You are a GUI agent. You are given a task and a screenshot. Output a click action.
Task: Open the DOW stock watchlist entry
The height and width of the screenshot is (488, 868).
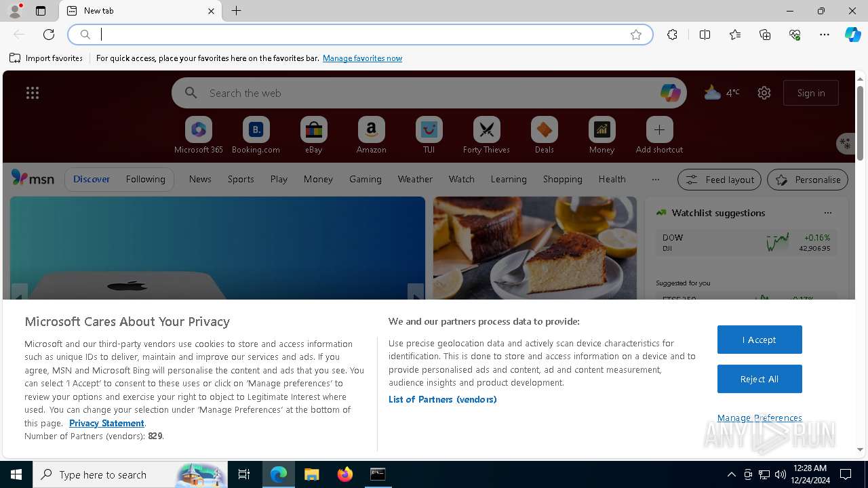tap(746, 243)
